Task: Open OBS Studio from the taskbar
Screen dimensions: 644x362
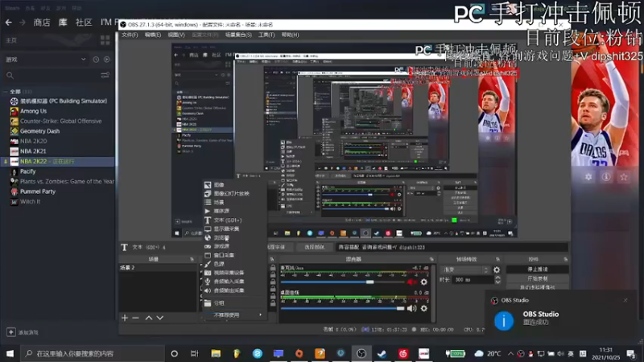Action: (x=361, y=353)
